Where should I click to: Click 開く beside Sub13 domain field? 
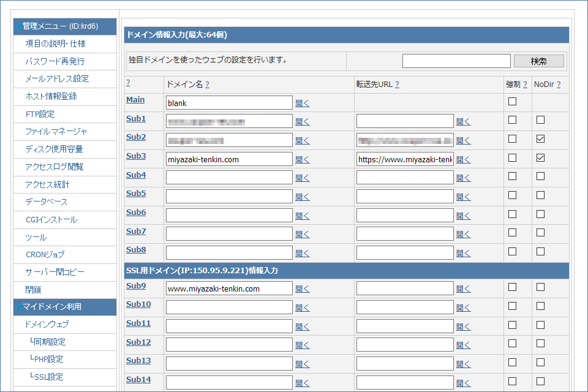click(x=302, y=364)
